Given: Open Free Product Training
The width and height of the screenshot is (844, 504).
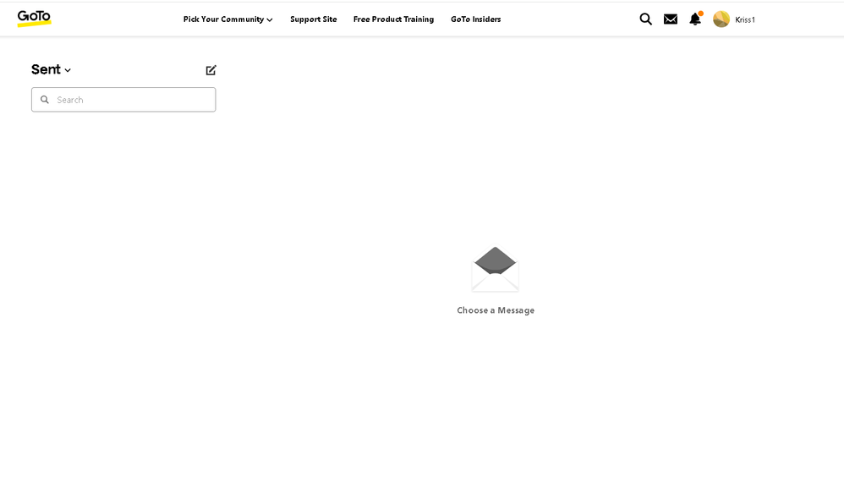Looking at the screenshot, I should (x=393, y=19).
